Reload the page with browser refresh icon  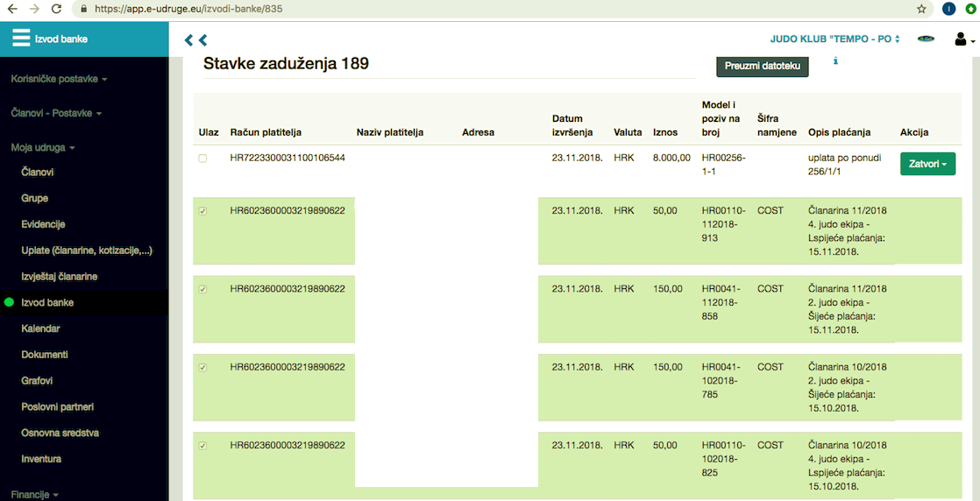(56, 9)
